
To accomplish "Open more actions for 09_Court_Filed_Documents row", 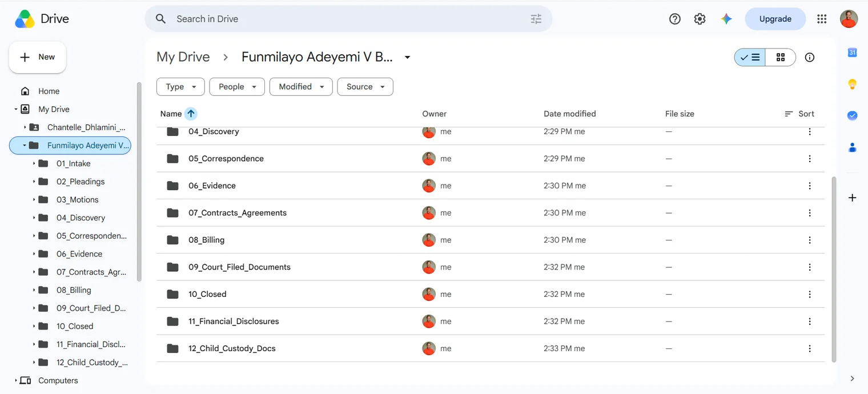I will 809,267.
